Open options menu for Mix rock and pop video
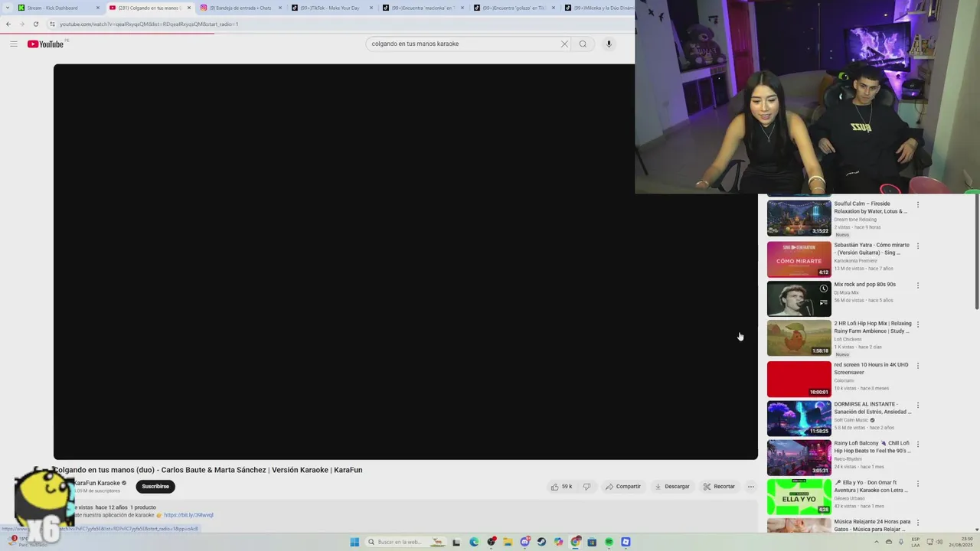The width and height of the screenshot is (980, 551). [x=918, y=285]
